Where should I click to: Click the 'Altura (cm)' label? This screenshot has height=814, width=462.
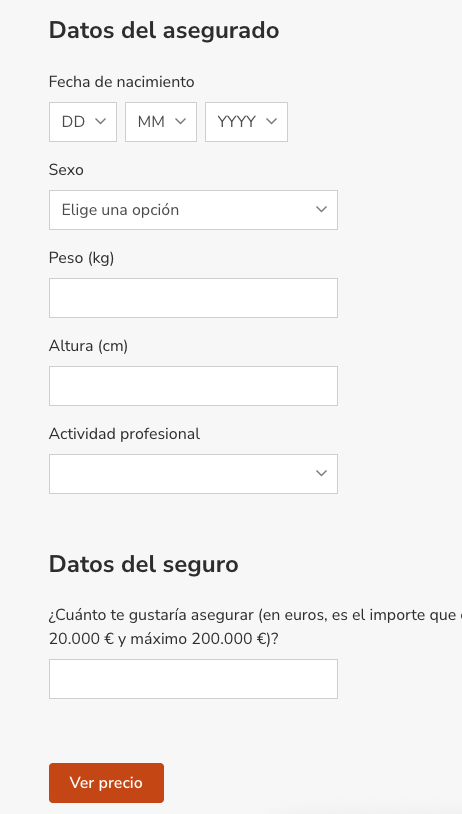coord(88,346)
